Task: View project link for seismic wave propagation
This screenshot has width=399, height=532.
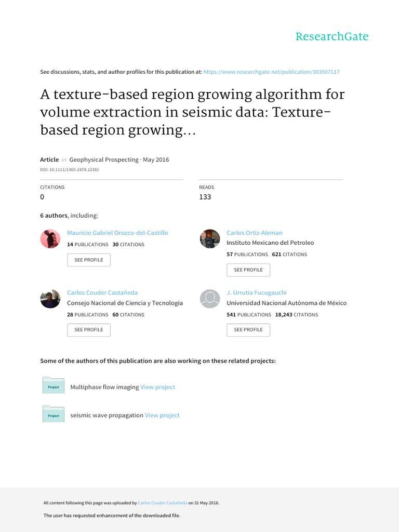Action: click(162, 415)
